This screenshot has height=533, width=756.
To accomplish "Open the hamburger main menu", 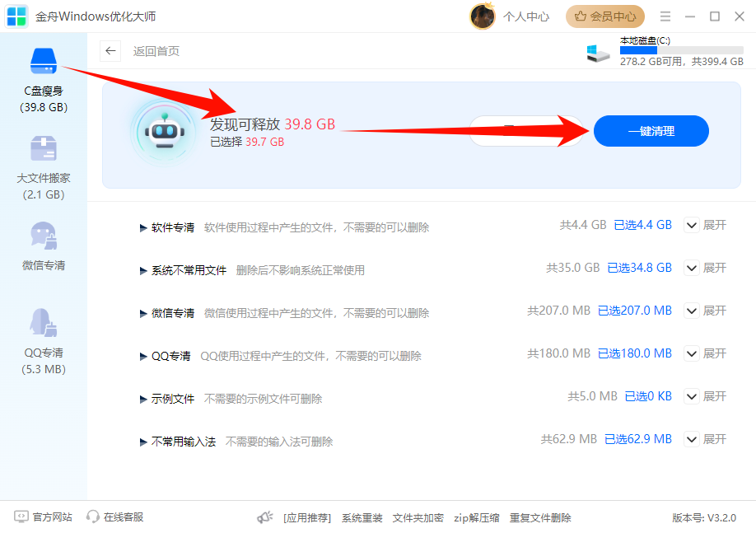I will pos(665,16).
